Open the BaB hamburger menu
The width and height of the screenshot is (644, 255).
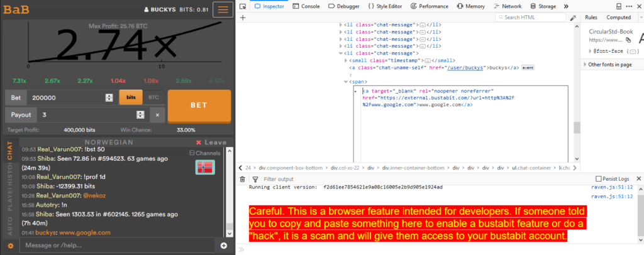tap(221, 9)
